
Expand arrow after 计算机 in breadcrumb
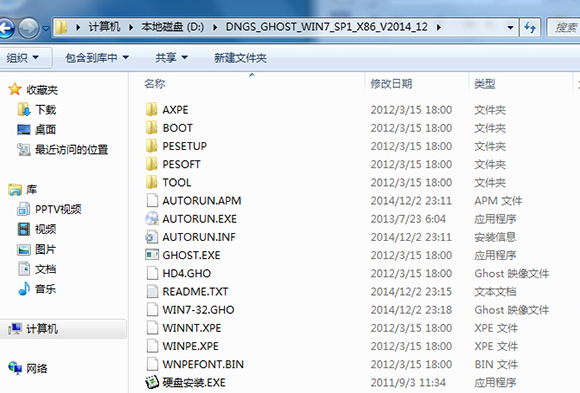131,27
